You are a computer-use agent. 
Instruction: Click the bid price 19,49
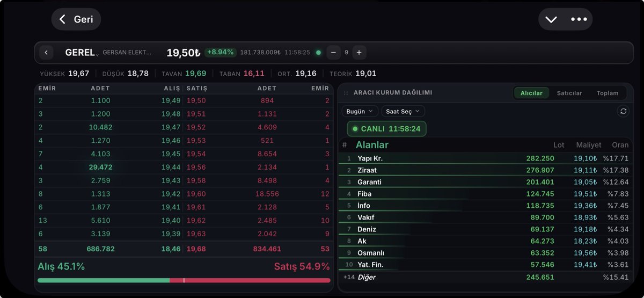point(171,100)
